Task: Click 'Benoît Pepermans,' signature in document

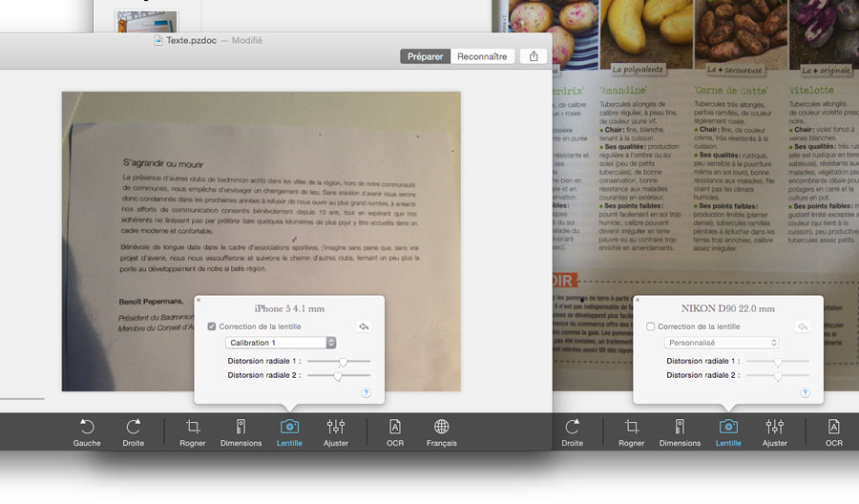Action: point(151,302)
